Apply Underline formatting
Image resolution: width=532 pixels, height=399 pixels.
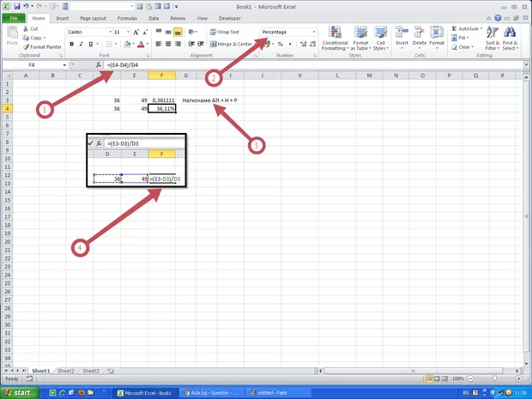click(91, 44)
